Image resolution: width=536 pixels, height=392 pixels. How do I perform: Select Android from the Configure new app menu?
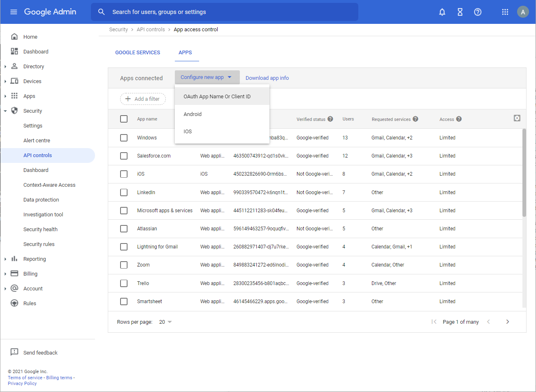click(193, 114)
